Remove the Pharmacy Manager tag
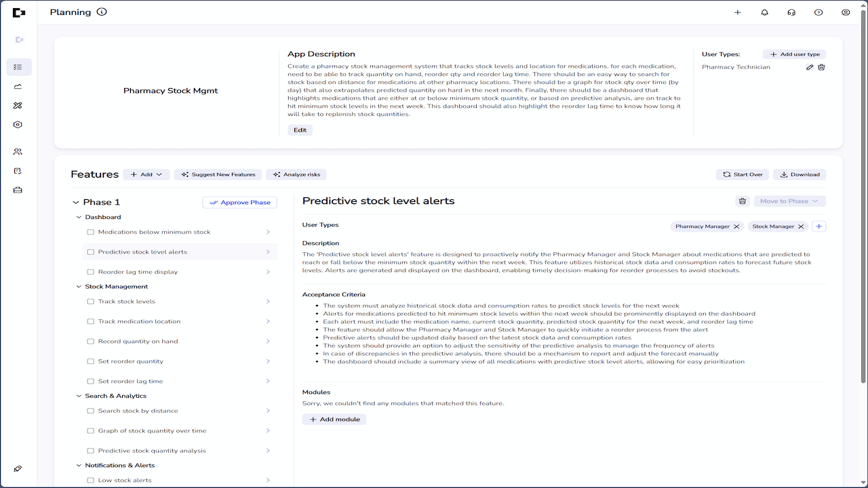Image resolution: width=868 pixels, height=488 pixels. coord(736,226)
